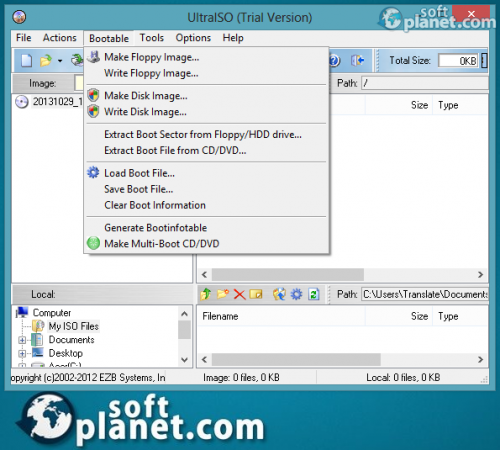Click the red X Delete icon
Viewport: 500px width, 450px height.
[239, 294]
